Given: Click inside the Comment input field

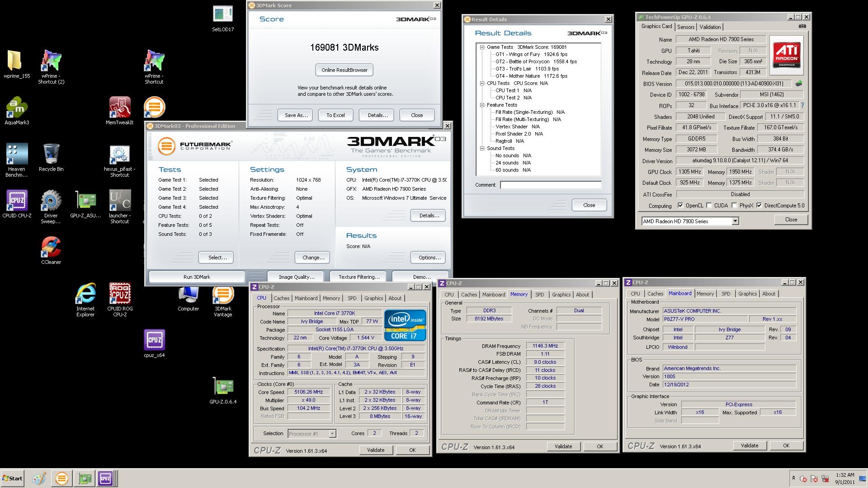Looking at the screenshot, I should point(551,185).
